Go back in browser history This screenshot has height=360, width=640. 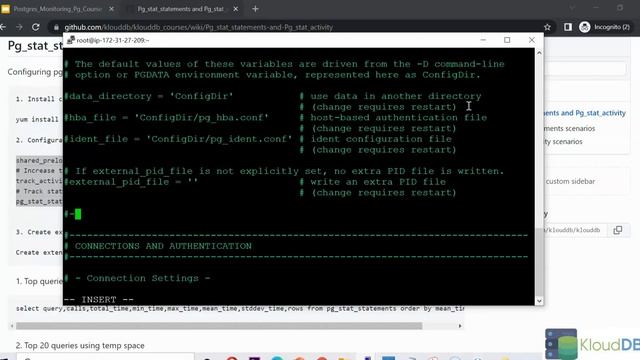[x=3, y=27]
